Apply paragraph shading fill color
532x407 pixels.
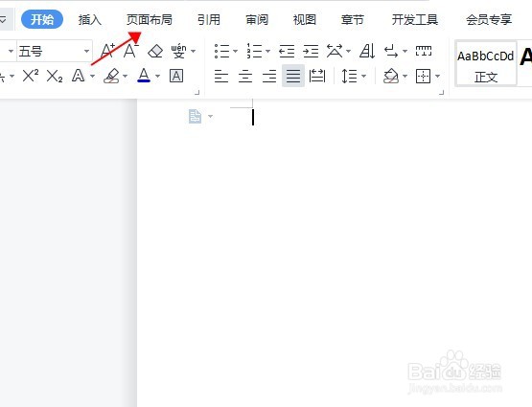coord(390,76)
